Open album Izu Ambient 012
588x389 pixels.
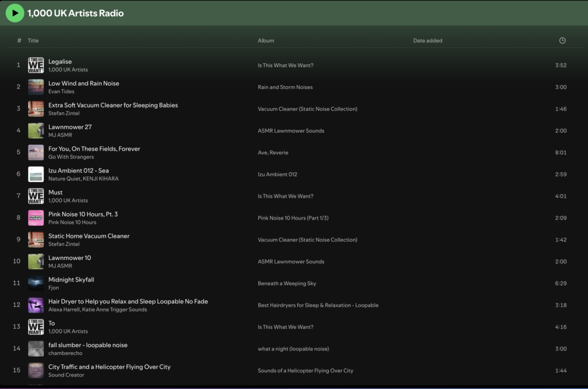pos(277,174)
